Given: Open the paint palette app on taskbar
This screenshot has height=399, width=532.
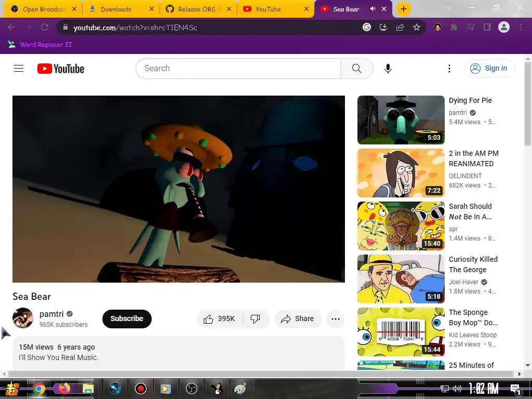Looking at the screenshot, I should 240,389.
